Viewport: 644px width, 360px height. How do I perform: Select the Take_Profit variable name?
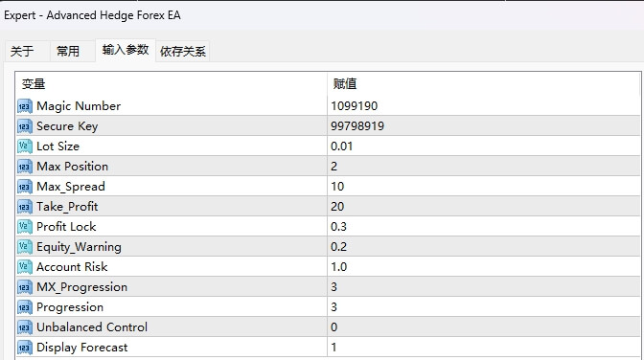(x=67, y=207)
